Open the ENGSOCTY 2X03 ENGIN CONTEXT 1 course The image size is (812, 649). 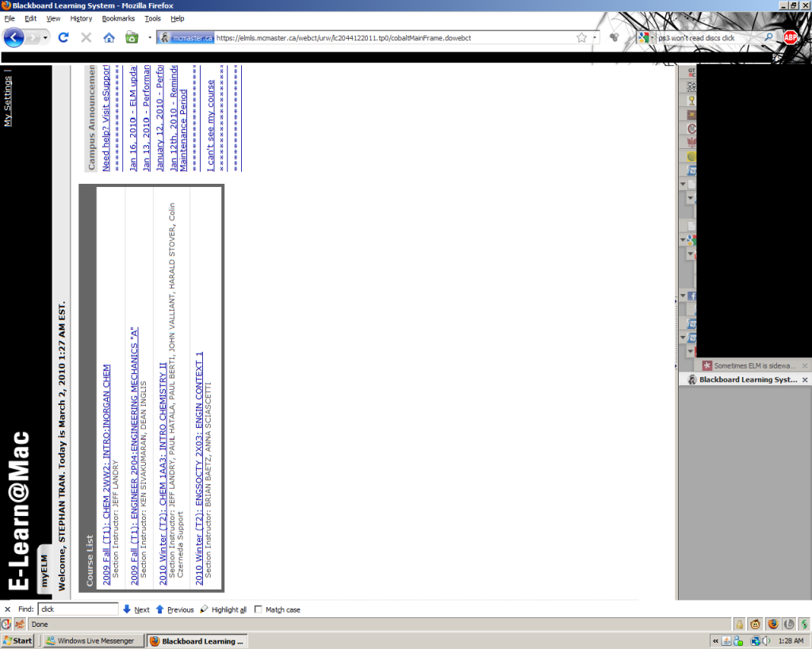[199, 469]
